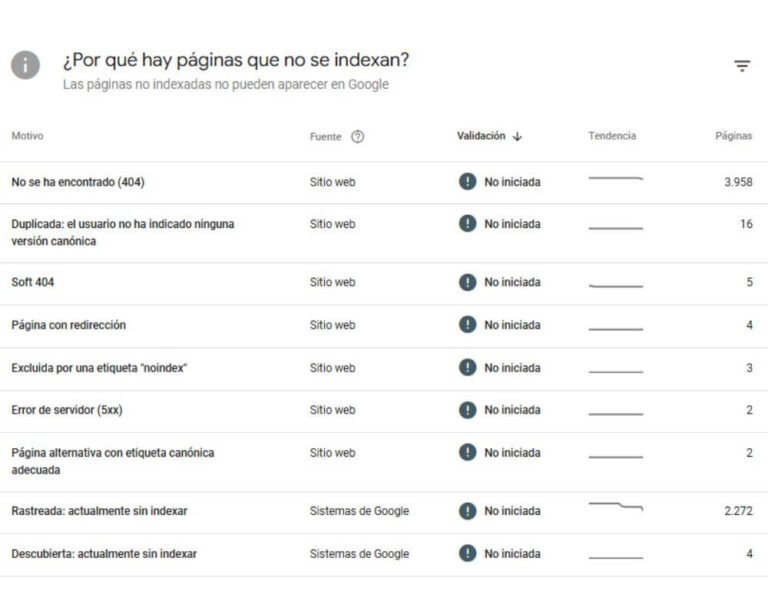The height and width of the screenshot is (614, 768).
Task: Click the Motivo column header
Action: 27,136
